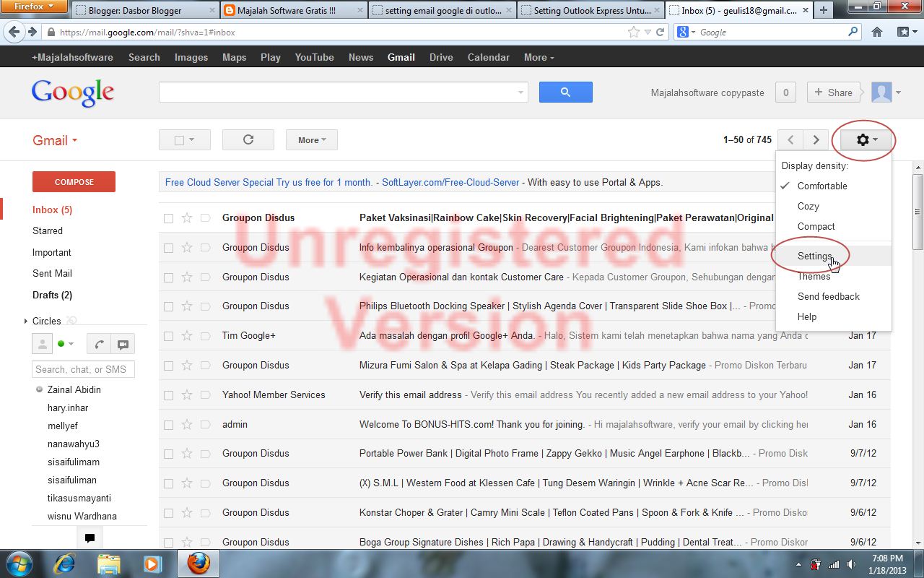Click the Windows Start button
Image resolution: width=924 pixels, height=578 pixels.
pos(19,563)
